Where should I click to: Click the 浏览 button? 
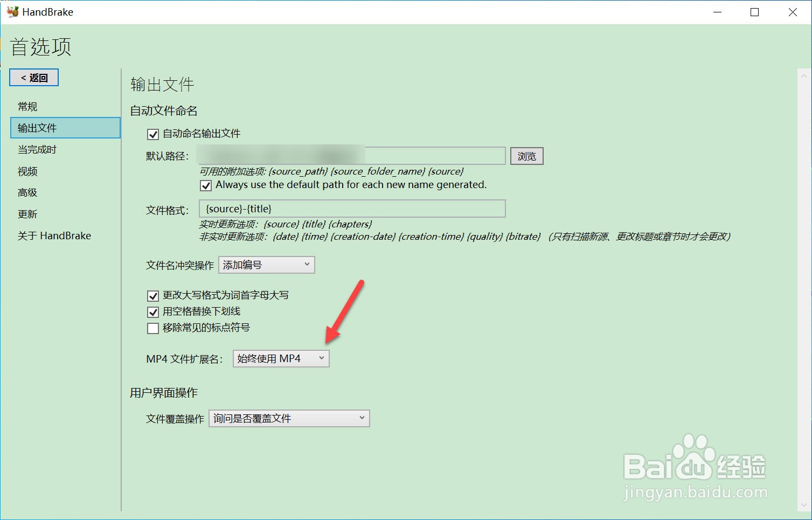click(526, 156)
